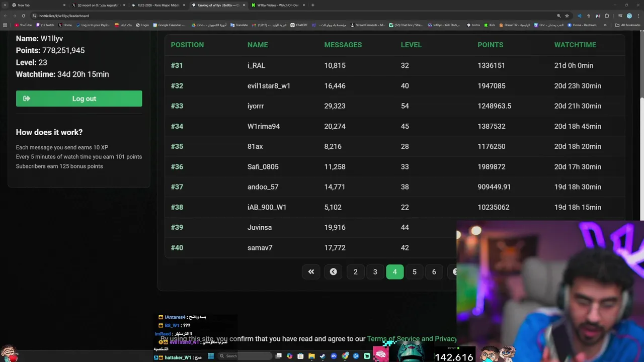Open the PayPal login bookmark

(x=93, y=25)
